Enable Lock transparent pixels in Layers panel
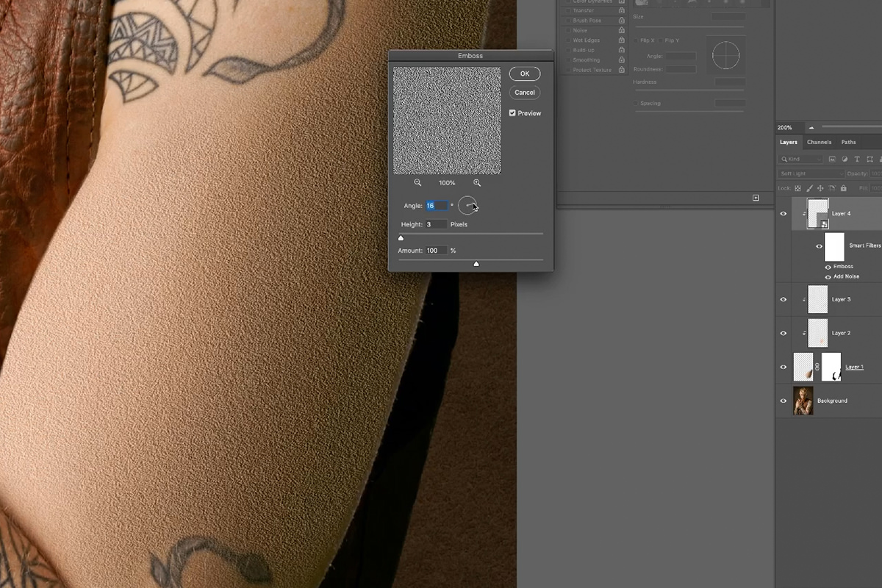The height and width of the screenshot is (588, 882). pos(797,188)
